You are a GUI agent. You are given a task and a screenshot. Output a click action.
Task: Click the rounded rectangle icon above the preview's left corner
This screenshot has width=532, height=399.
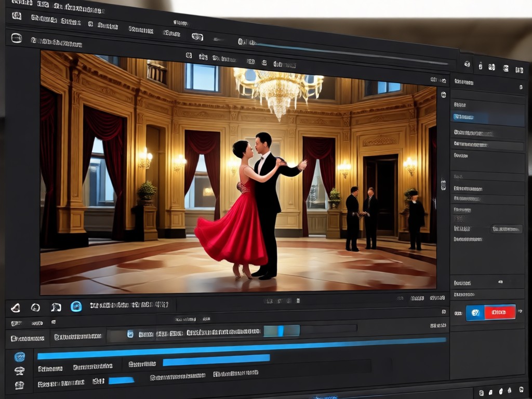17,38
